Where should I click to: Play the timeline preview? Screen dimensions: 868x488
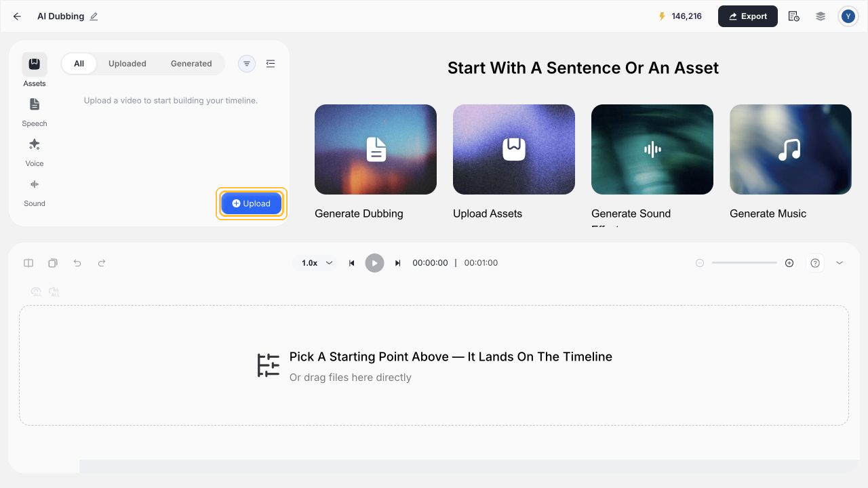coord(374,263)
